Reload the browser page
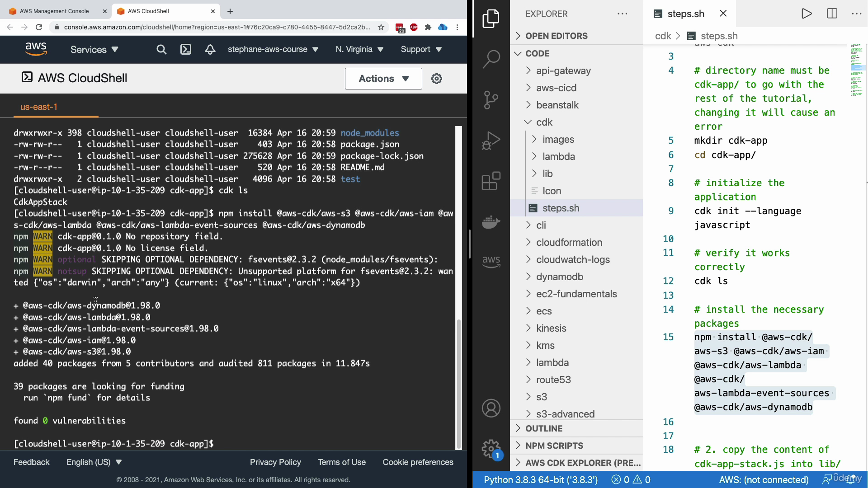Screen dimensions: 868x488 [39, 27]
